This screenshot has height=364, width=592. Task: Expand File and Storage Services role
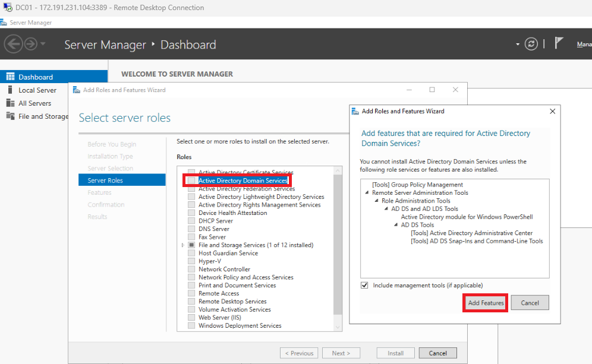(182, 245)
